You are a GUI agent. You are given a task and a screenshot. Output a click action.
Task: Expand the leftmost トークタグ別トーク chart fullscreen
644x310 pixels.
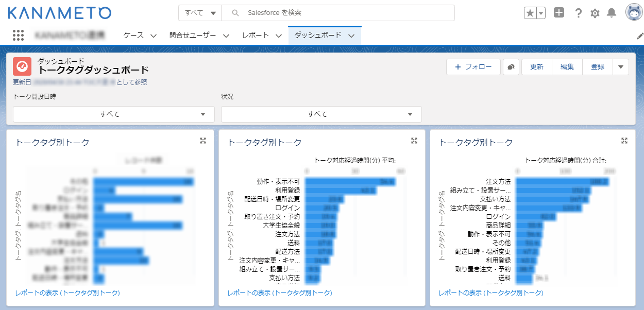coord(203,140)
